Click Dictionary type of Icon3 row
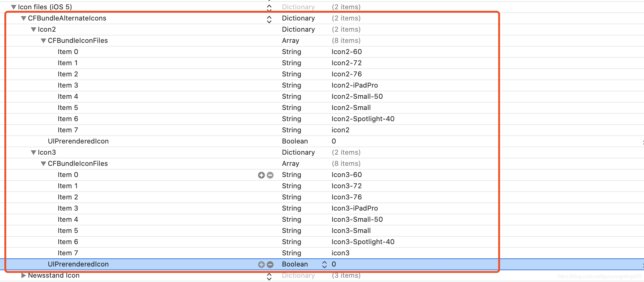Viewport: 644px width, 282px height. [x=298, y=152]
